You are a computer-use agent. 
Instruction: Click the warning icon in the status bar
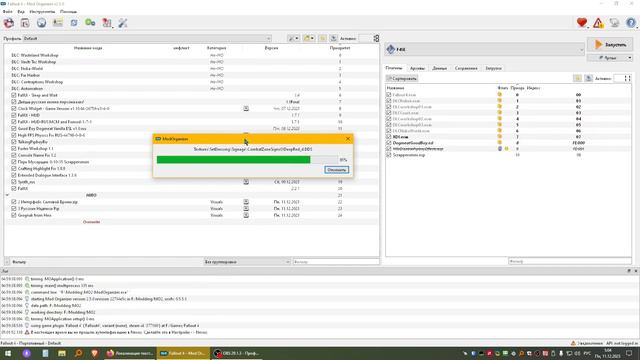[x=573, y=343]
